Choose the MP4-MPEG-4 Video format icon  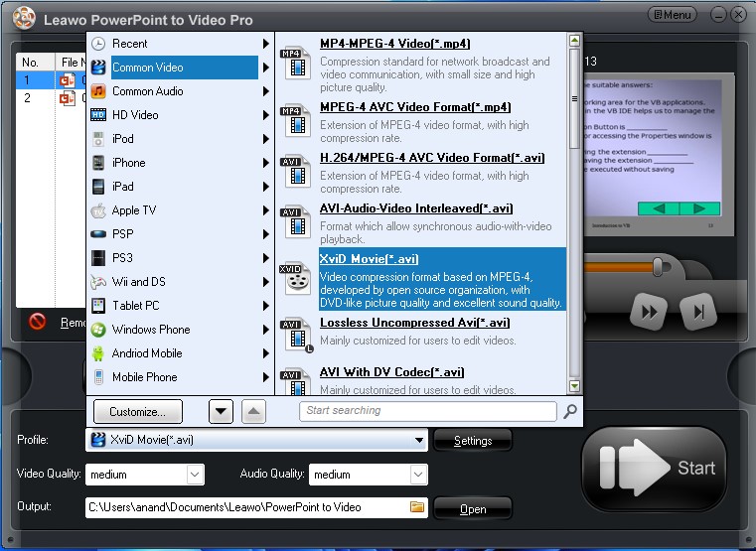[296, 63]
